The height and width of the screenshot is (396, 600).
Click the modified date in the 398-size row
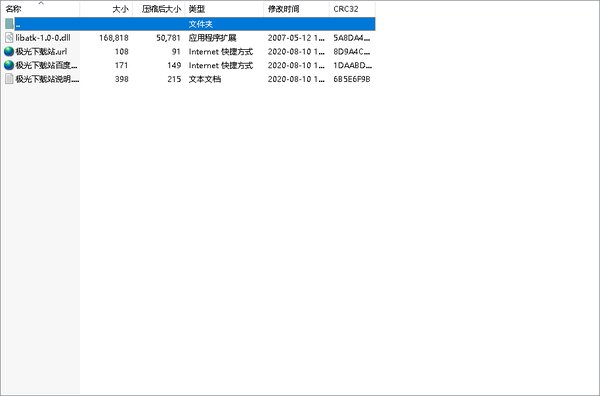point(296,79)
